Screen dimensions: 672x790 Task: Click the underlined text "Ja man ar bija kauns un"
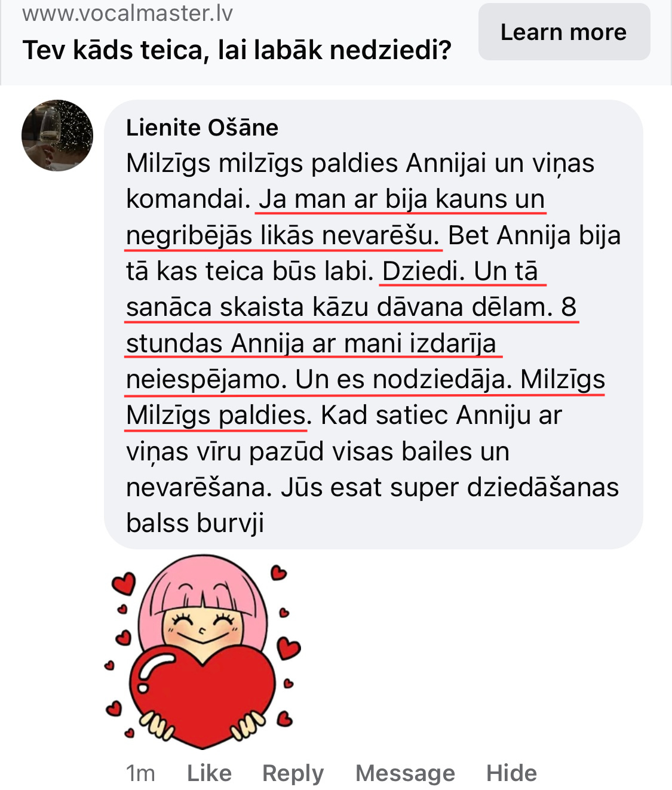coord(401,199)
